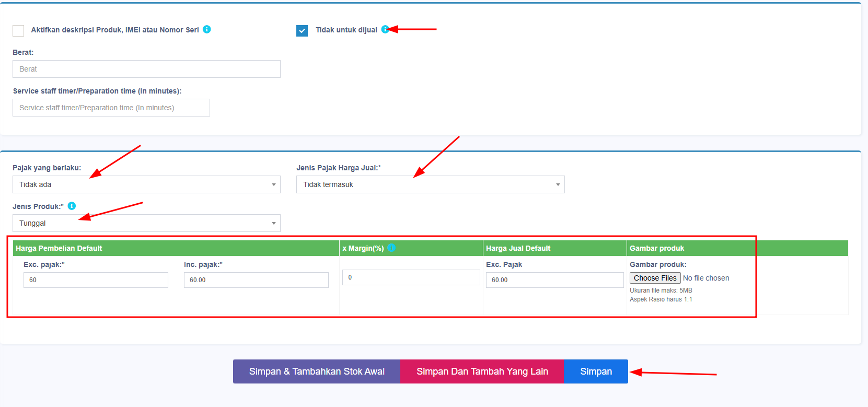Open the Pajak yang berlaku dropdown

146,184
